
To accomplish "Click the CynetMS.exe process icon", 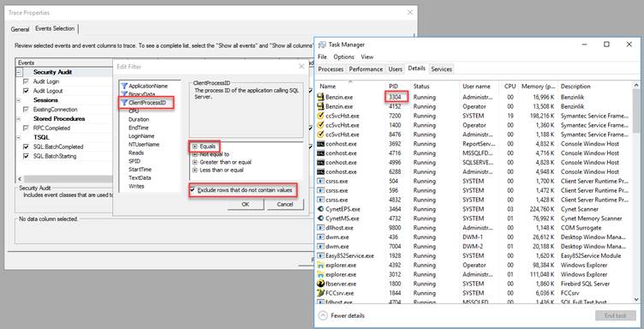I will [x=321, y=218].
